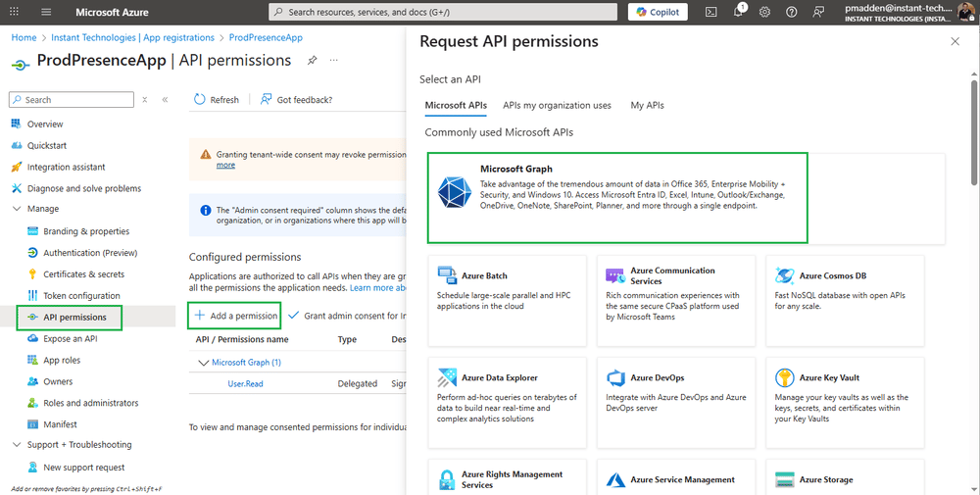Click the Manifest icon in sidebar

point(32,424)
